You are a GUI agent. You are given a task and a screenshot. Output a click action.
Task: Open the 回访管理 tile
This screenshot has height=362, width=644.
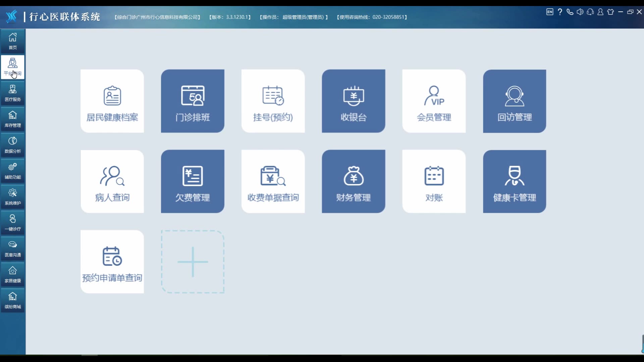point(515,101)
